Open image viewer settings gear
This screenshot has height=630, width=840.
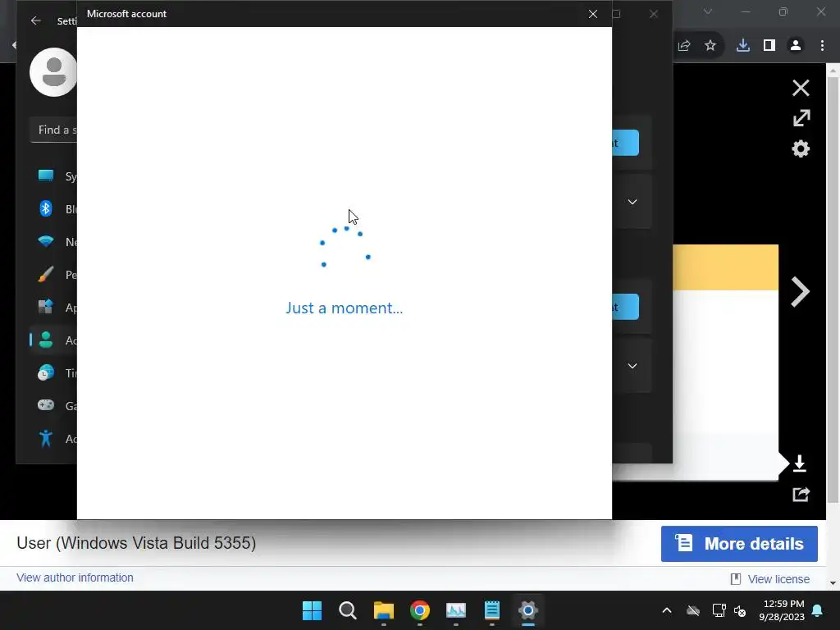coord(801,148)
